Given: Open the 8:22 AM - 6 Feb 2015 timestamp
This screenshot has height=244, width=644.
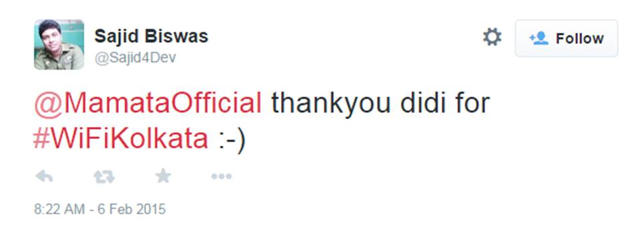Looking at the screenshot, I should click(100, 209).
